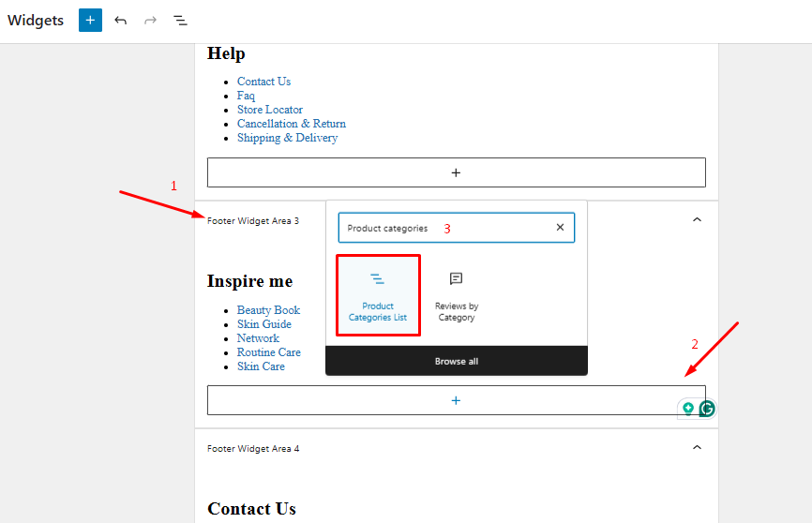Image resolution: width=812 pixels, height=523 pixels.
Task: Open the Skin Guide link
Action: pyautogui.click(x=264, y=323)
